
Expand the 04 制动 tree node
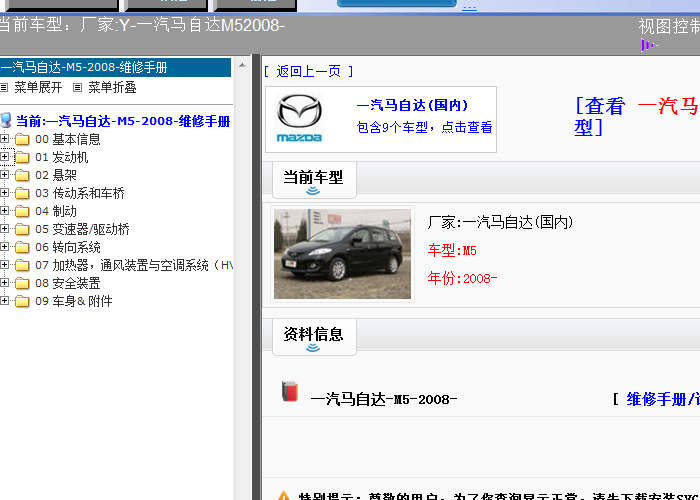coord(4,210)
